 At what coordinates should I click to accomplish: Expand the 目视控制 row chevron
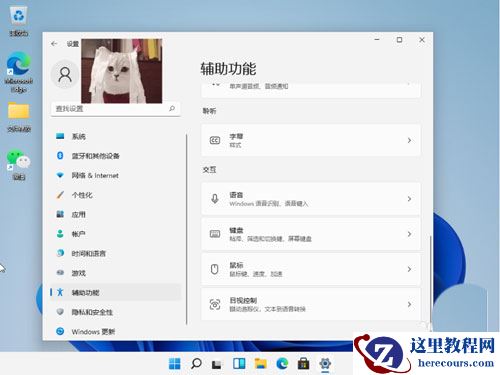(409, 304)
